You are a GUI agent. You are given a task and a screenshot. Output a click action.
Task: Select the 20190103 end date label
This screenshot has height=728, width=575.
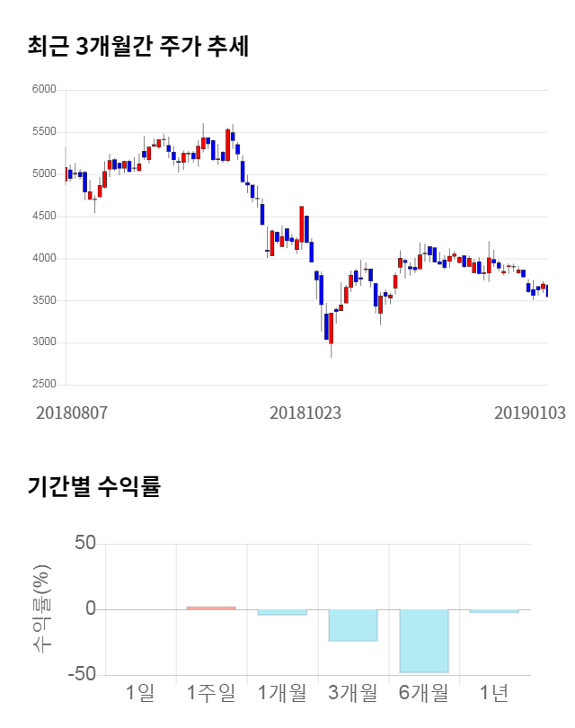click(x=530, y=413)
